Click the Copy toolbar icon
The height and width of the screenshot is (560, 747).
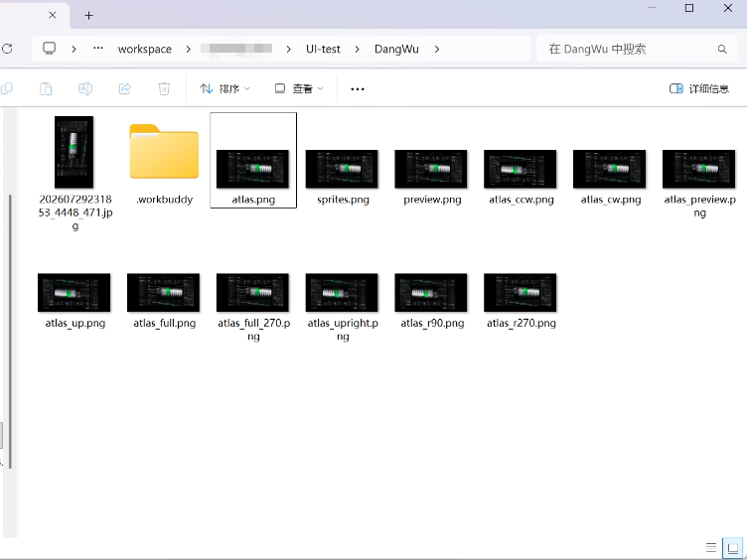7,88
